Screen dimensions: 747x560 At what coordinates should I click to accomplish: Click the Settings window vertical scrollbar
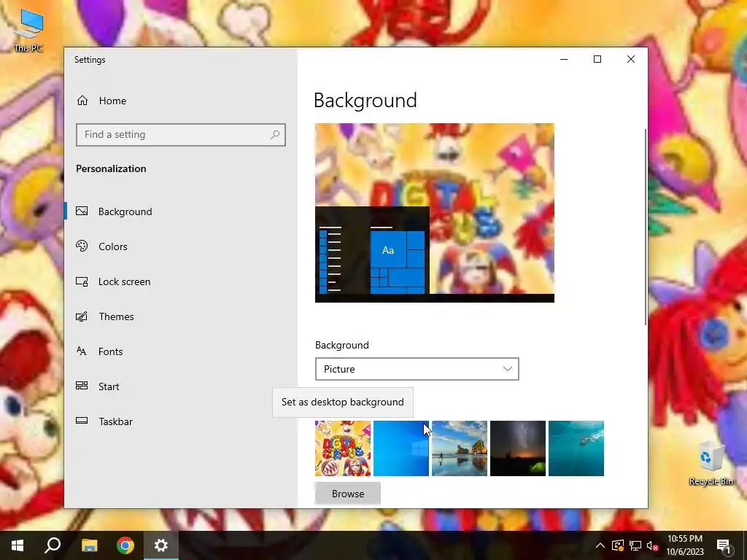click(x=646, y=227)
